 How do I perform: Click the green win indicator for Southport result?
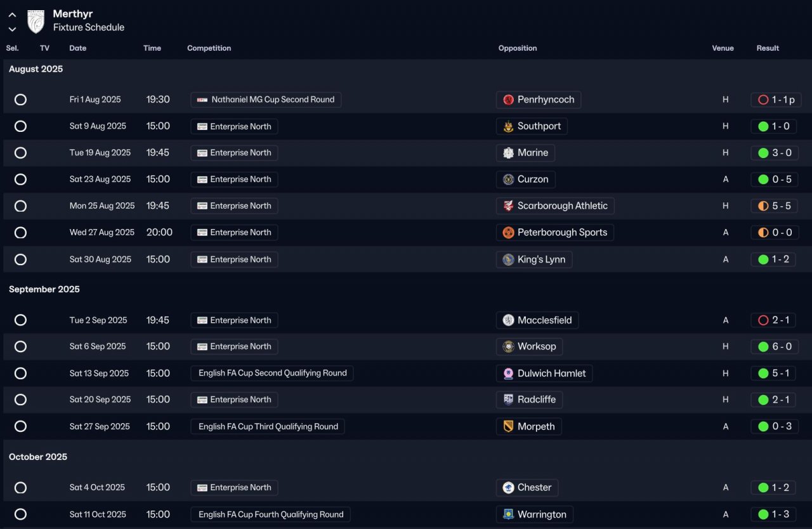(x=763, y=126)
